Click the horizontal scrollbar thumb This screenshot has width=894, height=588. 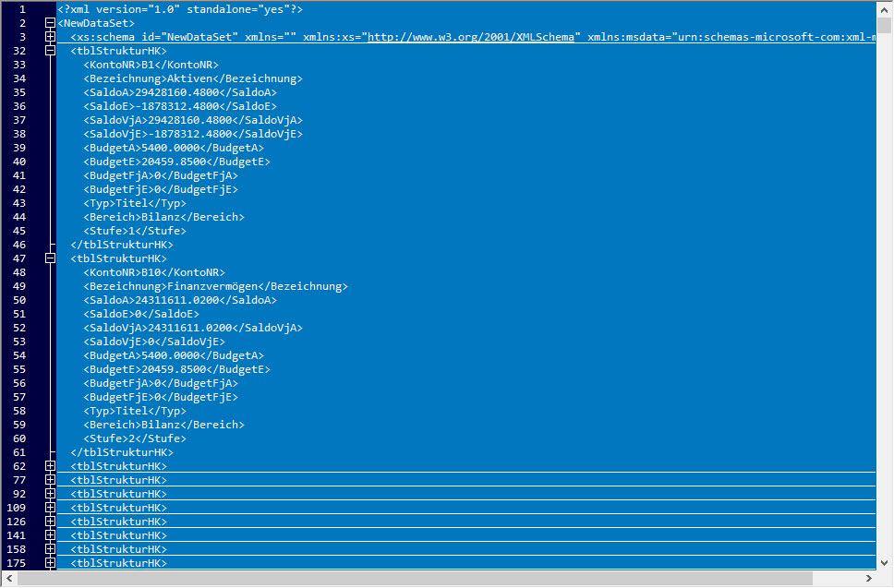(x=414, y=579)
